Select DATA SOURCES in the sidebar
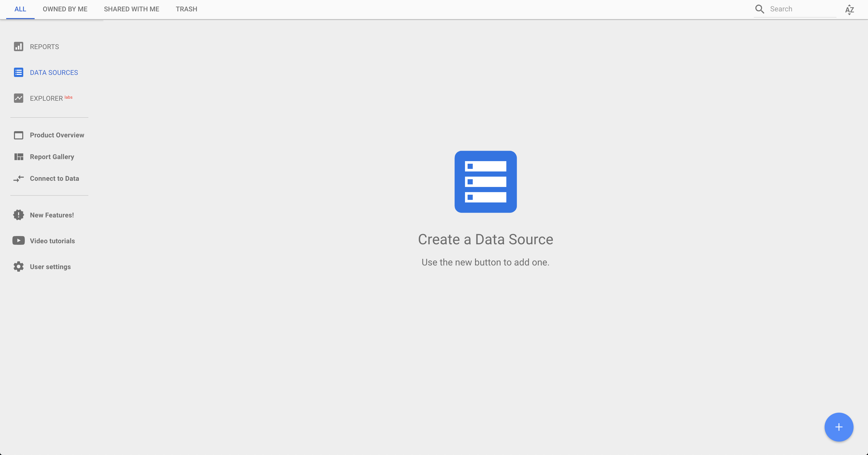This screenshot has height=455, width=868. pyautogui.click(x=54, y=73)
